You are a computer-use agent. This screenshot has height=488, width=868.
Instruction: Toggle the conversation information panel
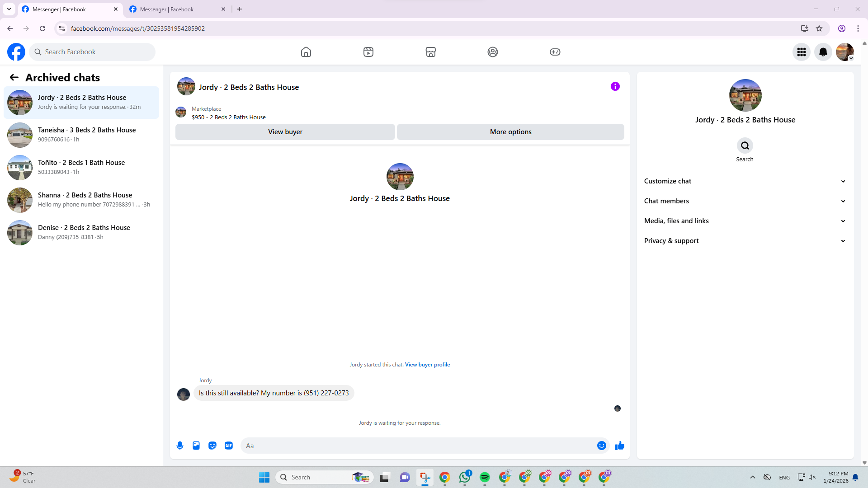point(615,86)
